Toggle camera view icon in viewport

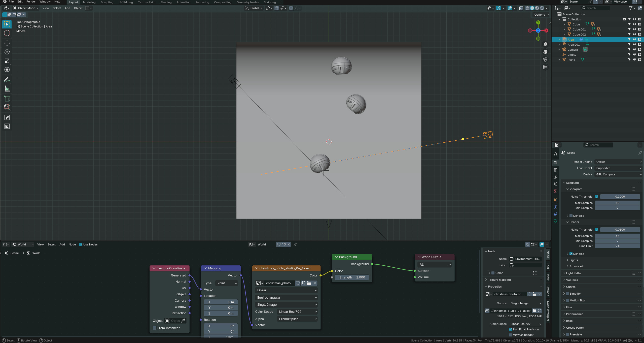click(545, 59)
